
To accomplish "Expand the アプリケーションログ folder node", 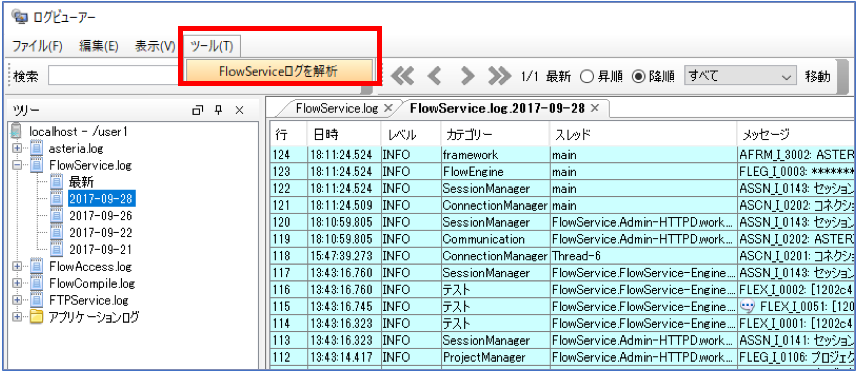I will point(17,317).
